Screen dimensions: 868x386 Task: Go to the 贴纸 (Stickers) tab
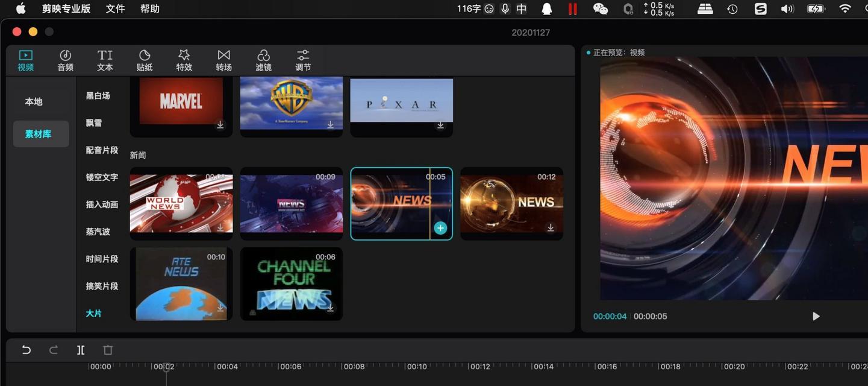click(145, 61)
